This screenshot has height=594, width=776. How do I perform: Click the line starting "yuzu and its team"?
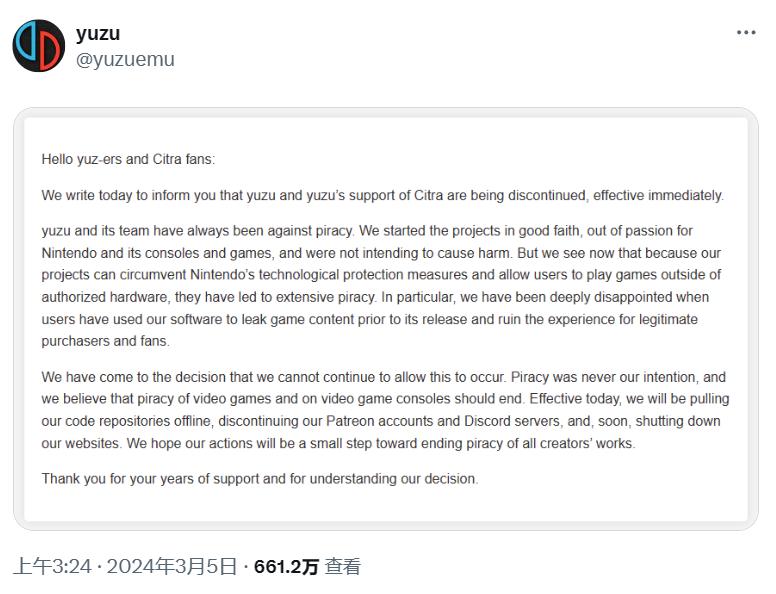pyautogui.click(x=381, y=231)
